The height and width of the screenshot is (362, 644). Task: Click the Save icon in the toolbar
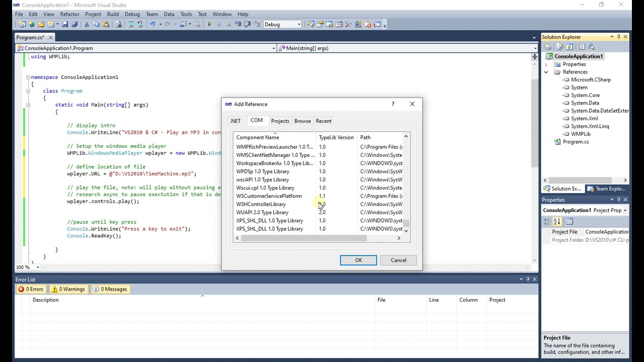[65, 24]
